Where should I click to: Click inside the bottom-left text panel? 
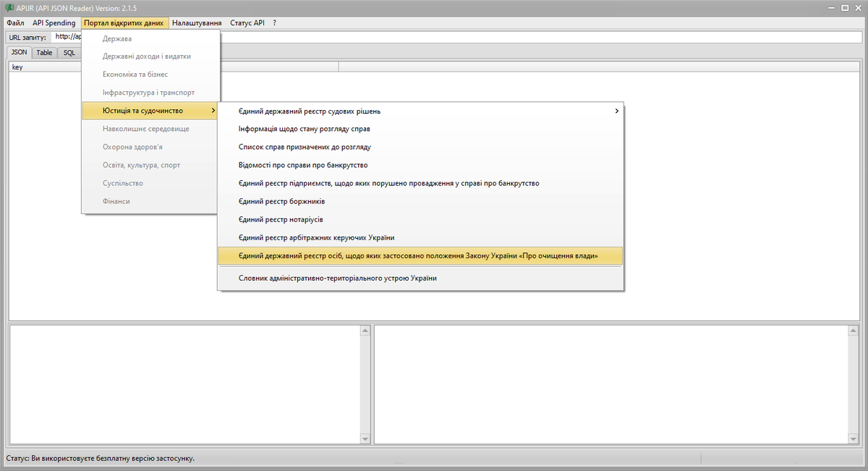click(184, 384)
